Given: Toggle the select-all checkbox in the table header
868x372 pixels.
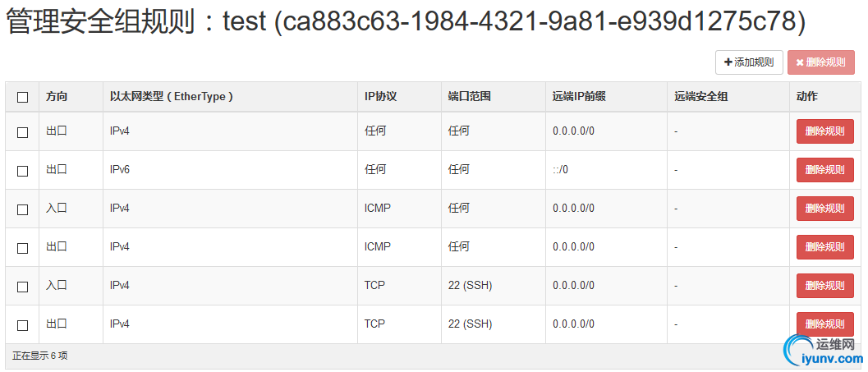Looking at the screenshot, I should coord(23,98).
